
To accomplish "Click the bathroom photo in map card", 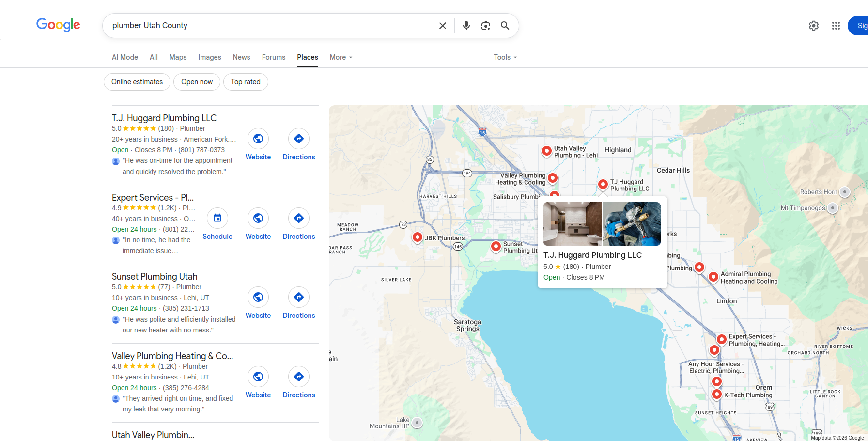I will click(572, 224).
